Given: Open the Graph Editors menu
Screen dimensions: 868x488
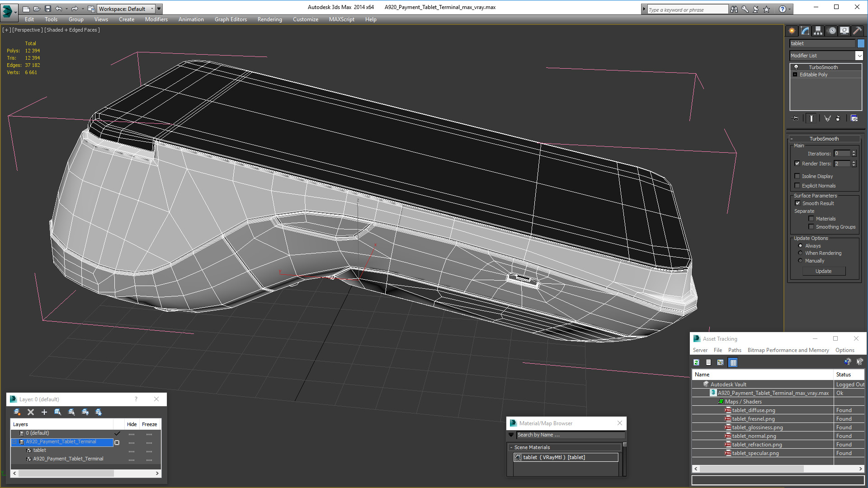Looking at the screenshot, I should (231, 19).
